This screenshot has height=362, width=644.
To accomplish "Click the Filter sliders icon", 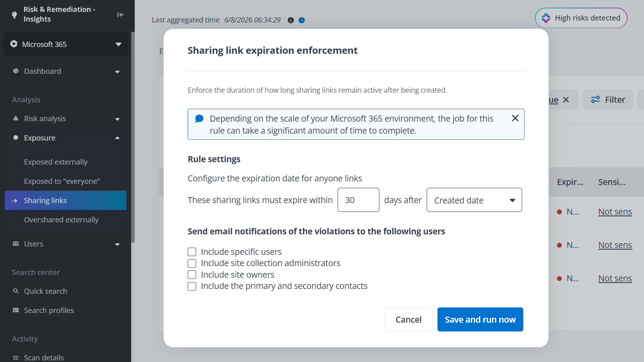I will (x=595, y=100).
